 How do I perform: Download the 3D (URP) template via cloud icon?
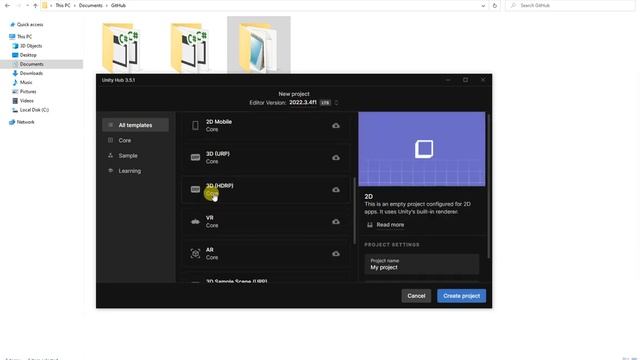[x=336, y=158]
